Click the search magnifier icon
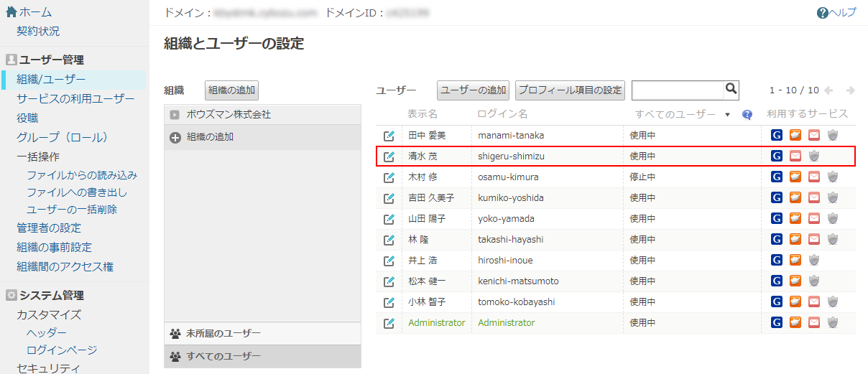This screenshot has height=374, width=868. click(731, 89)
